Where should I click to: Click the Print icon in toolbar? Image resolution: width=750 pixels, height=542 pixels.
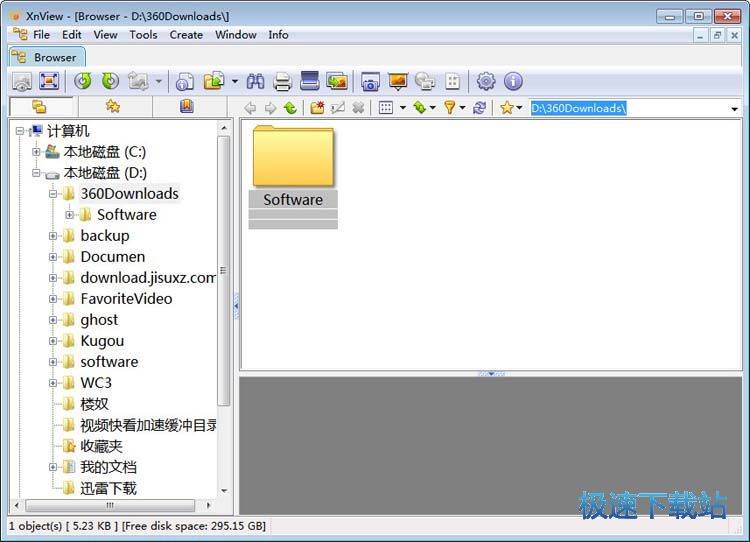click(283, 81)
